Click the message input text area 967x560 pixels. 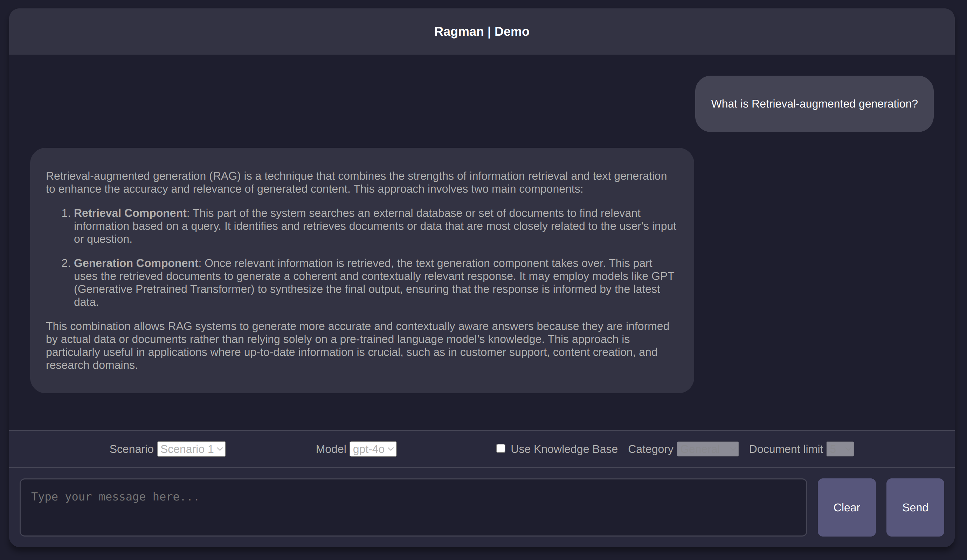click(x=413, y=507)
